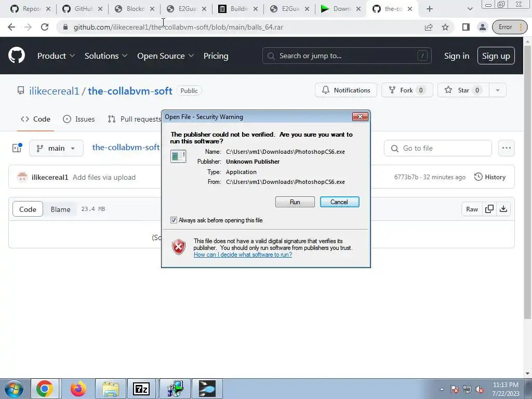
Task: Open 7-Zip from the taskbar
Action: point(141,389)
